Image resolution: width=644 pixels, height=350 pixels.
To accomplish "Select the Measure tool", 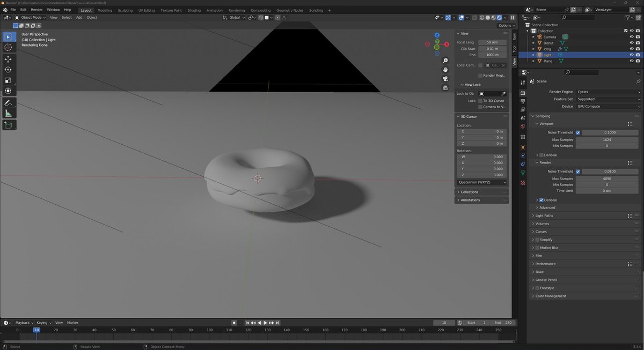I will click(9, 114).
